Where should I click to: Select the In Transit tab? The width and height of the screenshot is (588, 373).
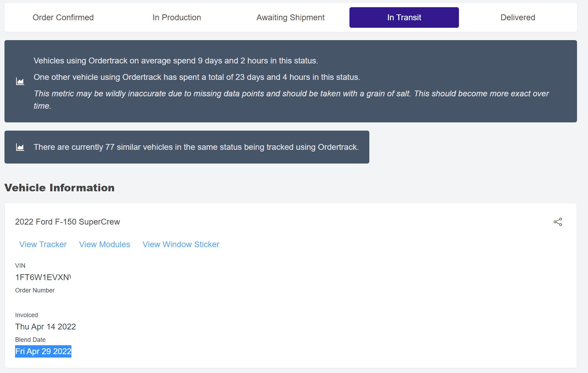coord(404,17)
